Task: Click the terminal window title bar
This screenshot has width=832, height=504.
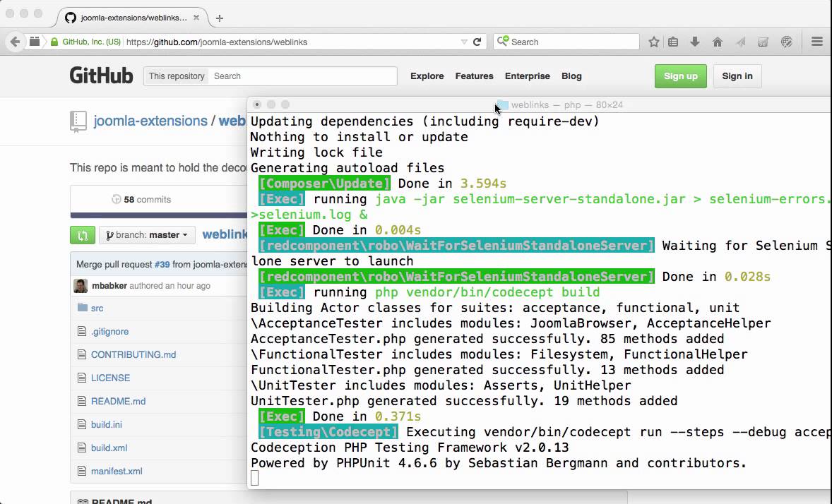Action: tap(540, 104)
